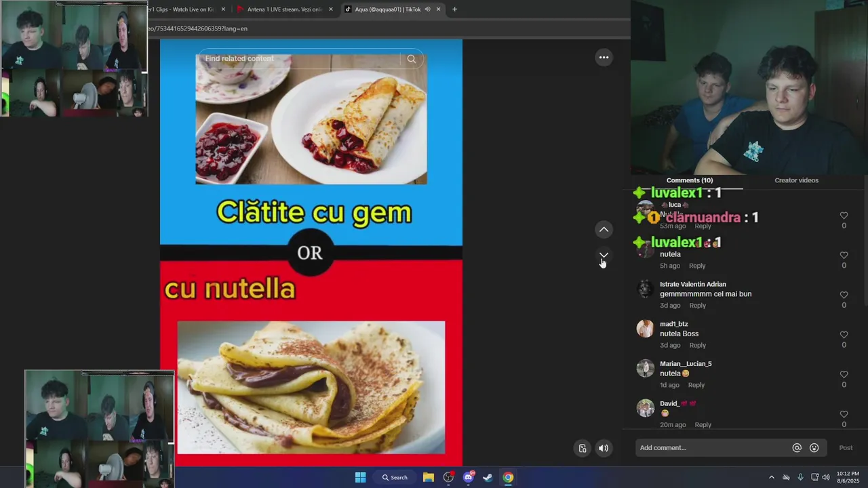Click username mad1_btz
The width and height of the screenshot is (868, 488).
pyautogui.click(x=674, y=324)
